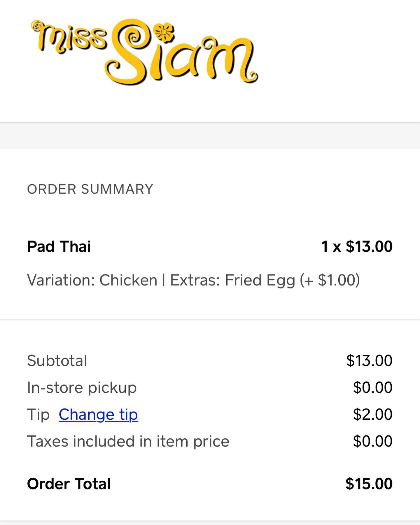This screenshot has height=525, width=420.
Task: Click the Change tip link
Action: [x=98, y=414]
